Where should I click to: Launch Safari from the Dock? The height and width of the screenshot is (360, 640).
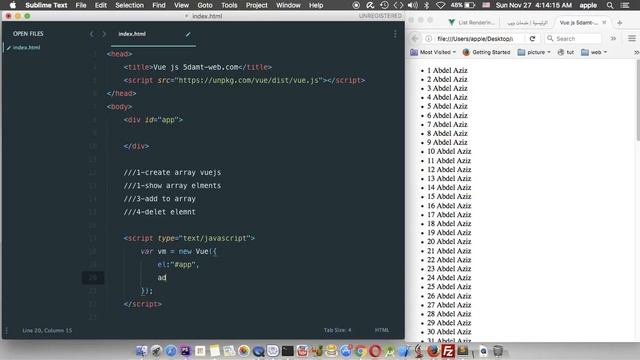pos(171,351)
